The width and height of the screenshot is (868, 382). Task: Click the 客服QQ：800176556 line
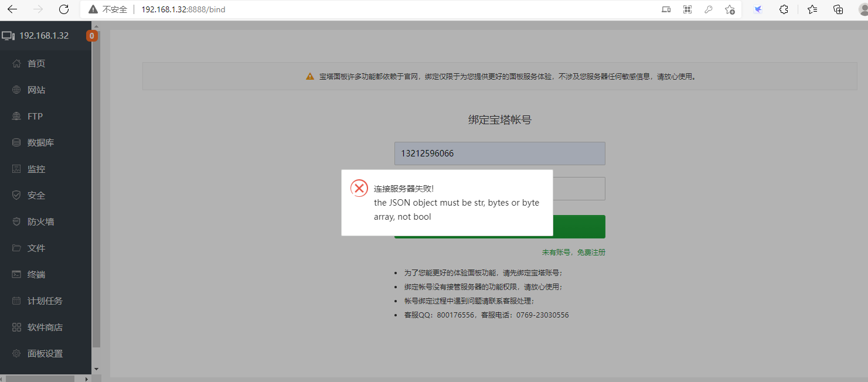(x=486, y=315)
